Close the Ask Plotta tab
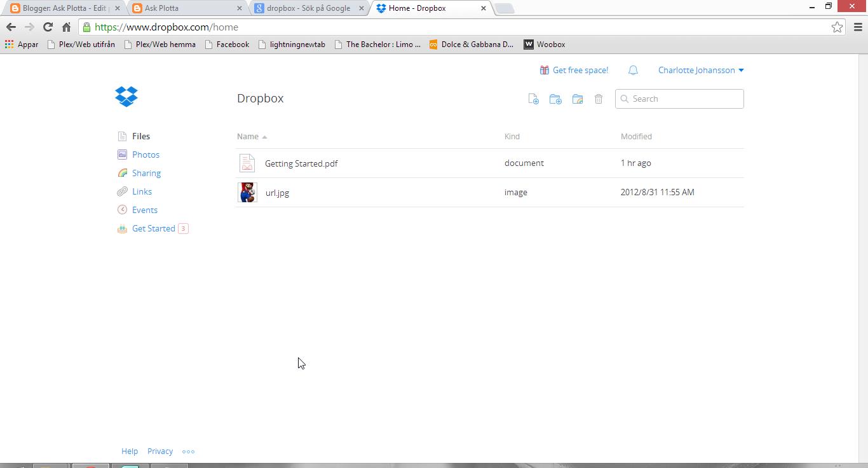Screen dimensions: 868x468 [x=240, y=8]
